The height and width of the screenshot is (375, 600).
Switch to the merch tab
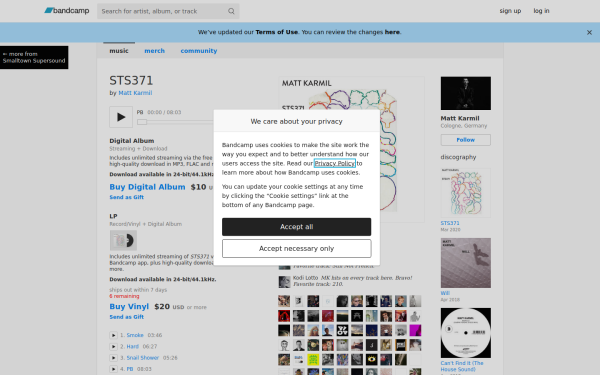(x=154, y=51)
